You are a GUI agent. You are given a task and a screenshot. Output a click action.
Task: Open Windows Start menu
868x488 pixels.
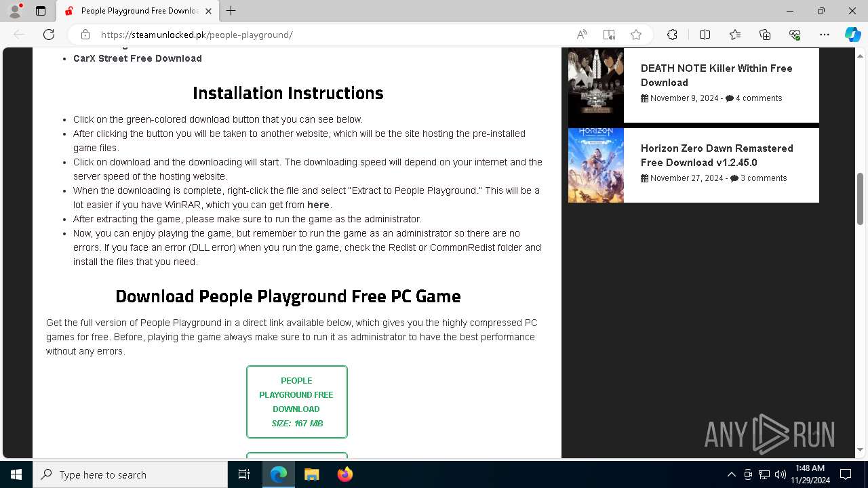[x=16, y=474]
